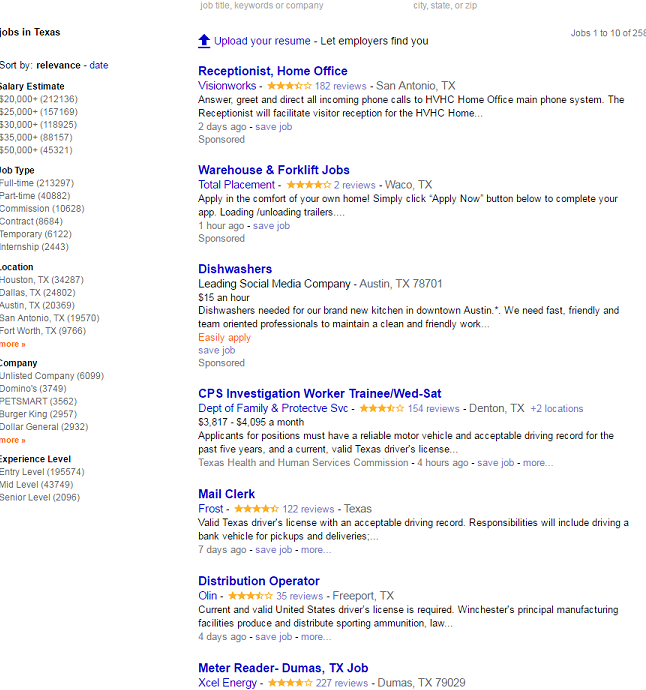
Task: Save the Mail Clerk job
Action: tap(274, 550)
